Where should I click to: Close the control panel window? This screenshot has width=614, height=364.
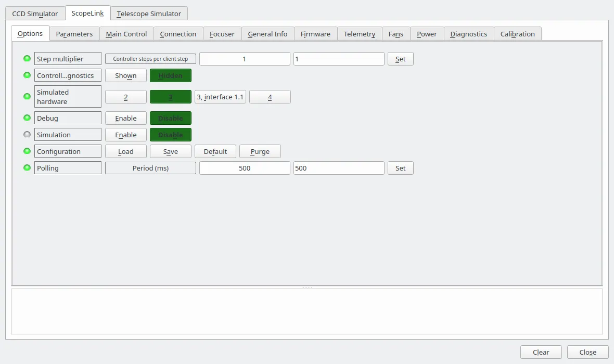(x=588, y=352)
